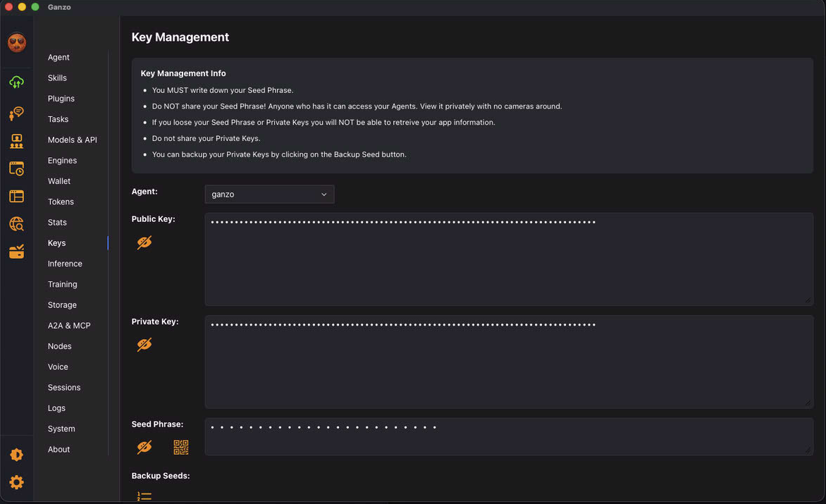Click the 'Key Management' page title

pyautogui.click(x=180, y=37)
